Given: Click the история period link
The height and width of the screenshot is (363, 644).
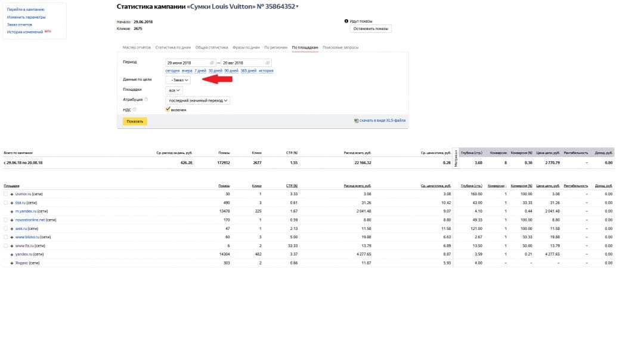Looking at the screenshot, I should (266, 70).
